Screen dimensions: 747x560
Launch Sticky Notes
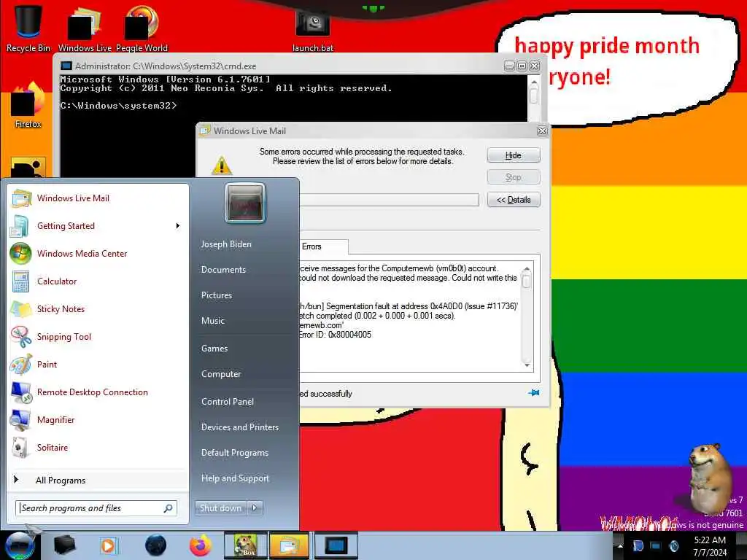point(98,308)
